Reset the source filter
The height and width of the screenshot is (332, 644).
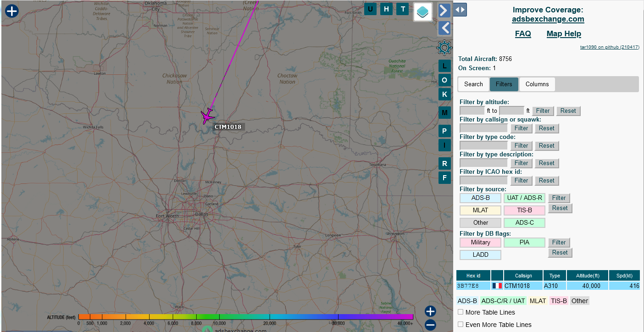pos(560,208)
